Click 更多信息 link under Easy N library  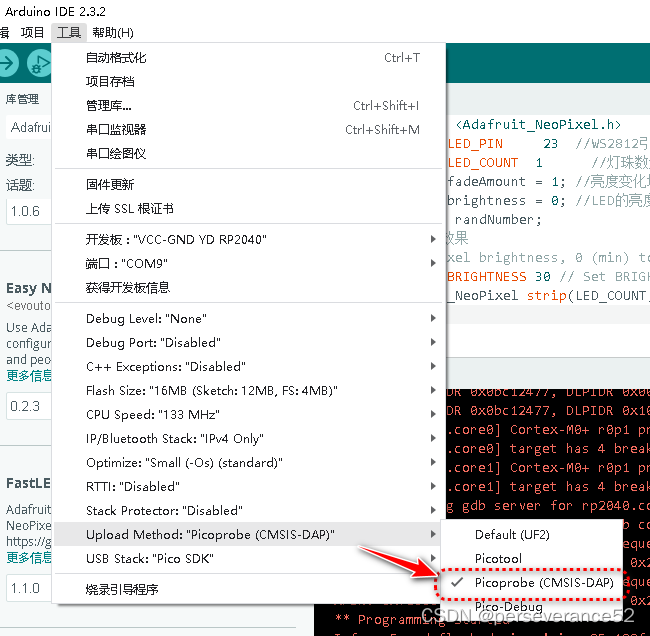click(x=29, y=376)
